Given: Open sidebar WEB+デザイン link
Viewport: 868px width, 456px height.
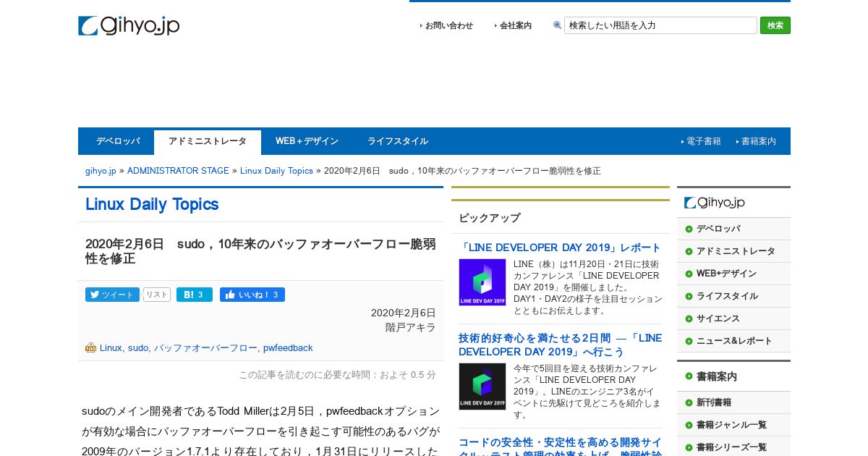Looking at the screenshot, I should click(726, 274).
